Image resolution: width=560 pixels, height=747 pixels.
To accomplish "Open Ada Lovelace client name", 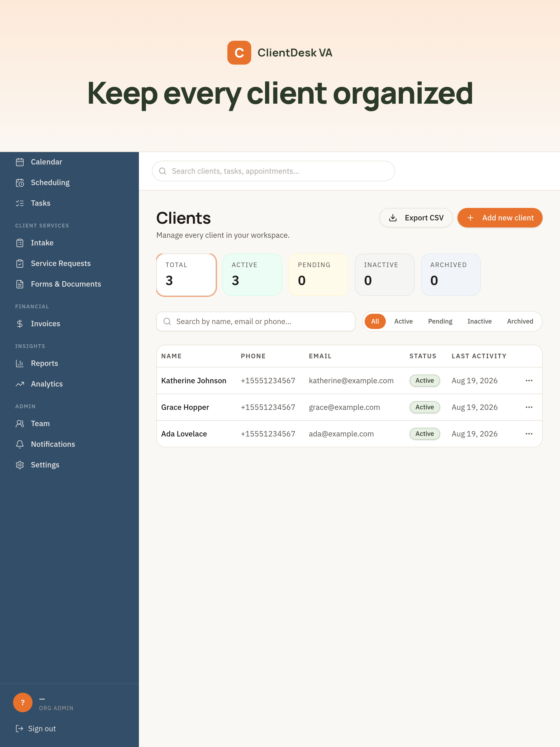I will tap(184, 434).
